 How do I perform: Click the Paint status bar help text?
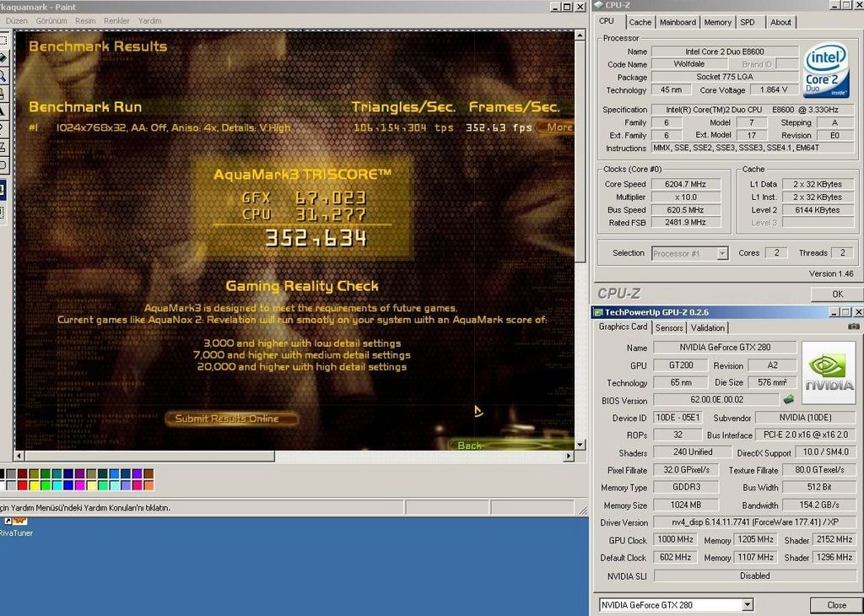85,508
